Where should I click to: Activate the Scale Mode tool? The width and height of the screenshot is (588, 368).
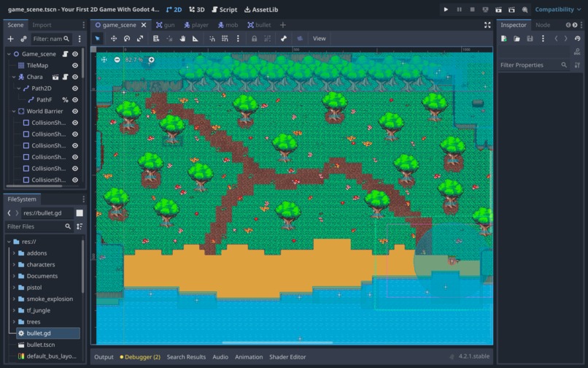(x=140, y=38)
